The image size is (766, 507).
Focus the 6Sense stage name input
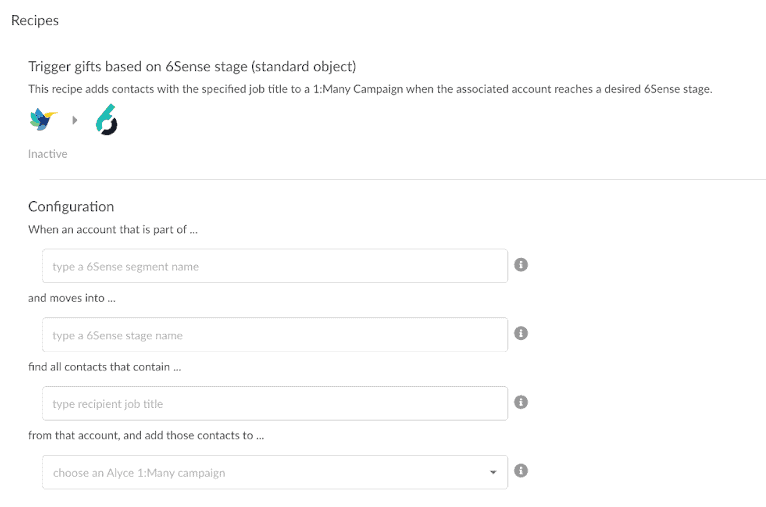pyautogui.click(x=274, y=335)
